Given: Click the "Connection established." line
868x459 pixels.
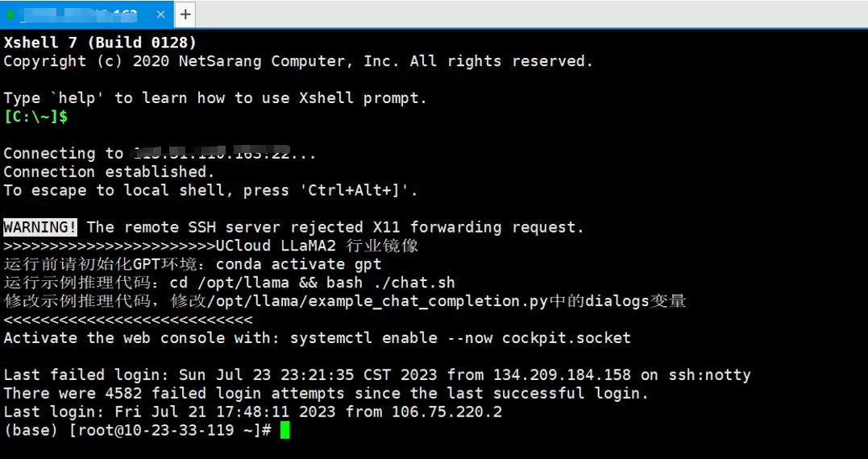Looking at the screenshot, I should 109,172.
